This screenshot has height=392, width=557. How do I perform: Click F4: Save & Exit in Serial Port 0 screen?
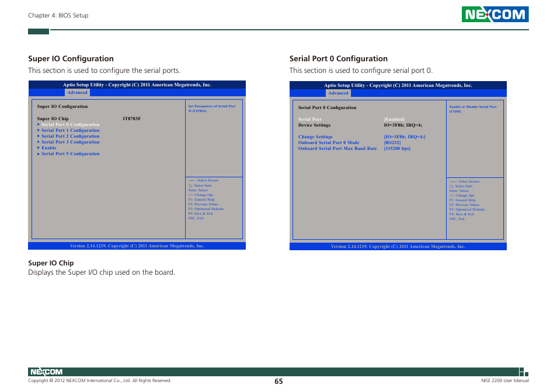tap(462, 214)
